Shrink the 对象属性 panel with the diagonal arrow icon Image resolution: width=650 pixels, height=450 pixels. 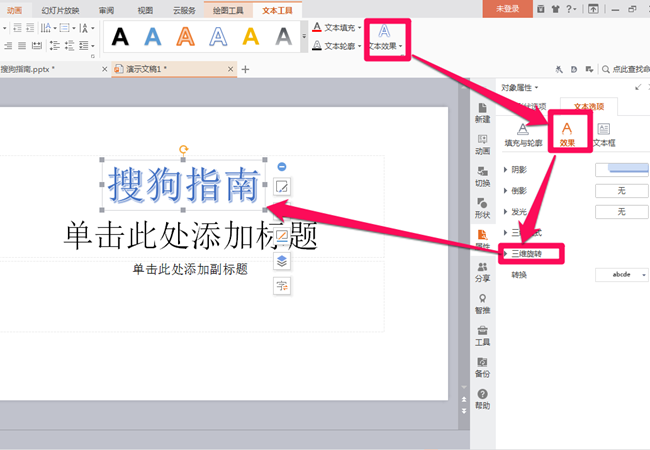coord(638,87)
